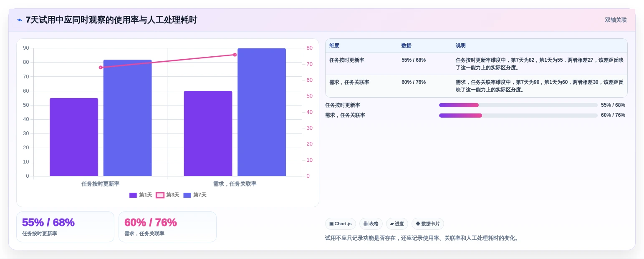Click the right axis value 80
The image size is (644, 259).
[x=309, y=48]
